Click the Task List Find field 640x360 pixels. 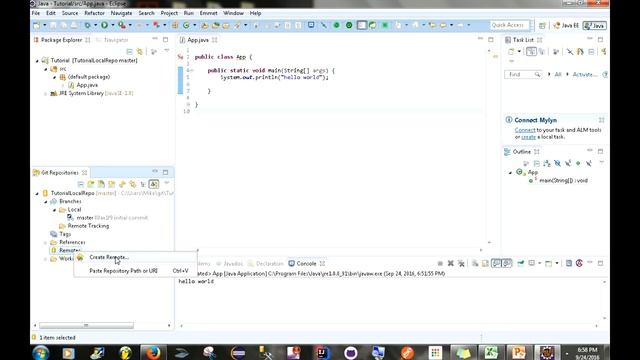tap(523, 74)
